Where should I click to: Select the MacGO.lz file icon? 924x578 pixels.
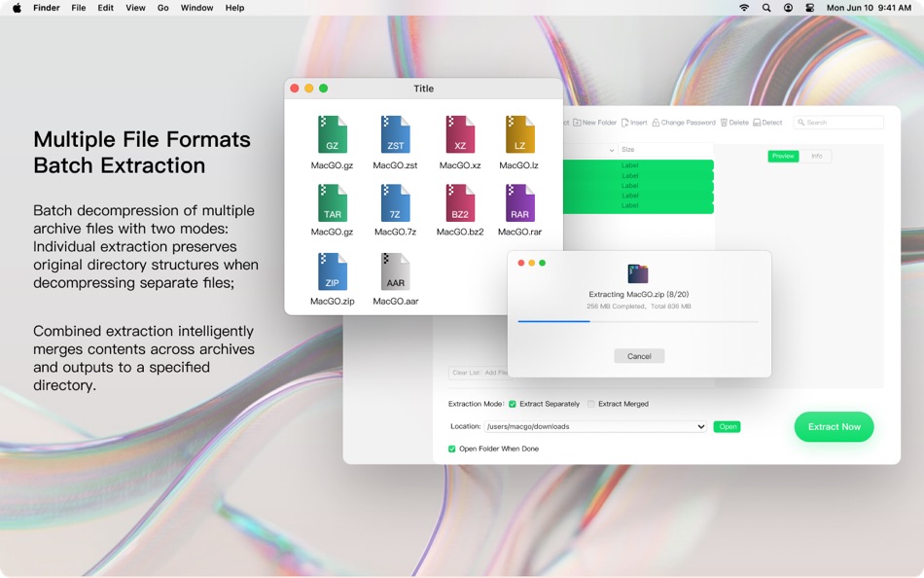[519, 135]
